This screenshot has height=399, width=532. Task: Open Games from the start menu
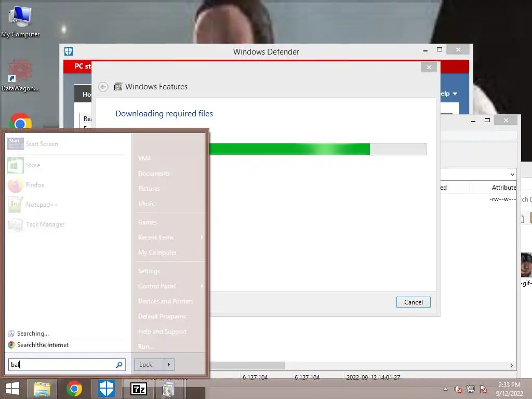(x=148, y=222)
